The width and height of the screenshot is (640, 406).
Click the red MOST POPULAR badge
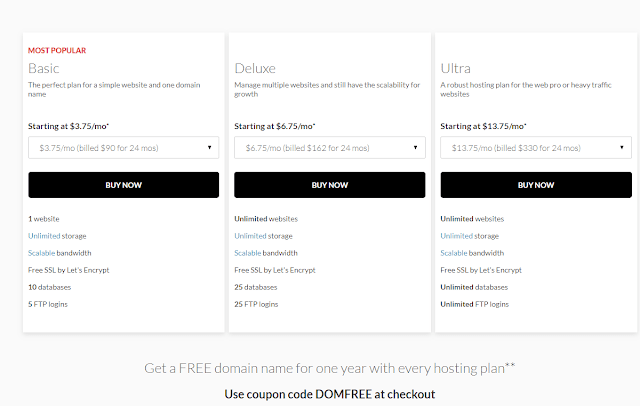[58, 49]
